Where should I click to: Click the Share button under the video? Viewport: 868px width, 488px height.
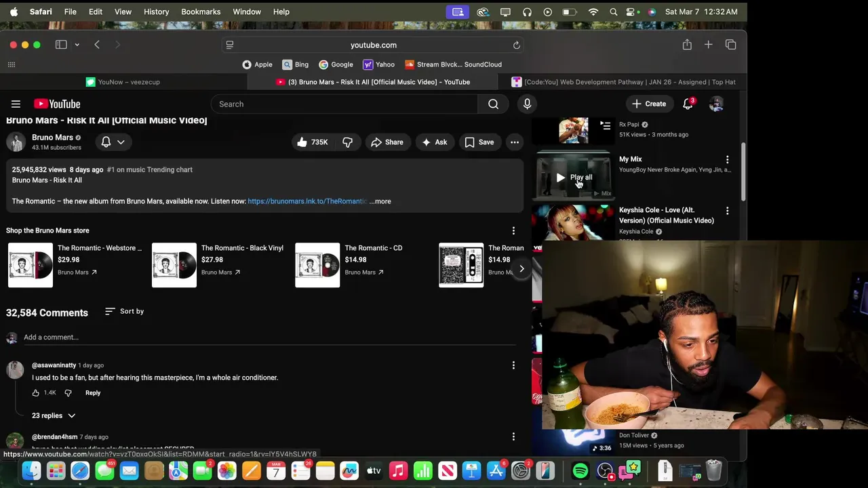point(387,142)
